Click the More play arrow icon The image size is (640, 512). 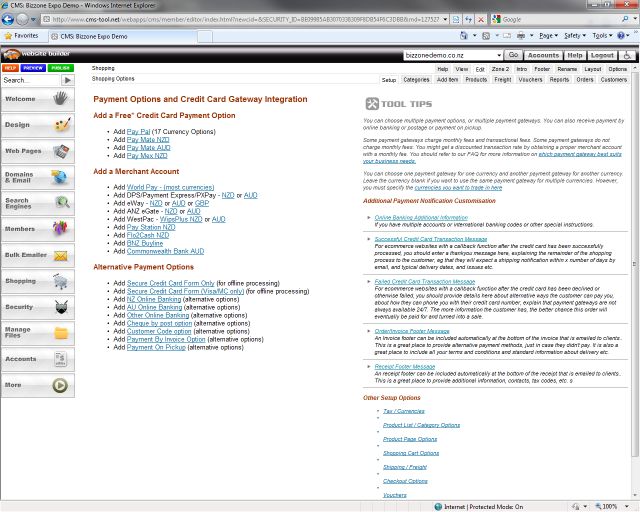tap(61, 384)
